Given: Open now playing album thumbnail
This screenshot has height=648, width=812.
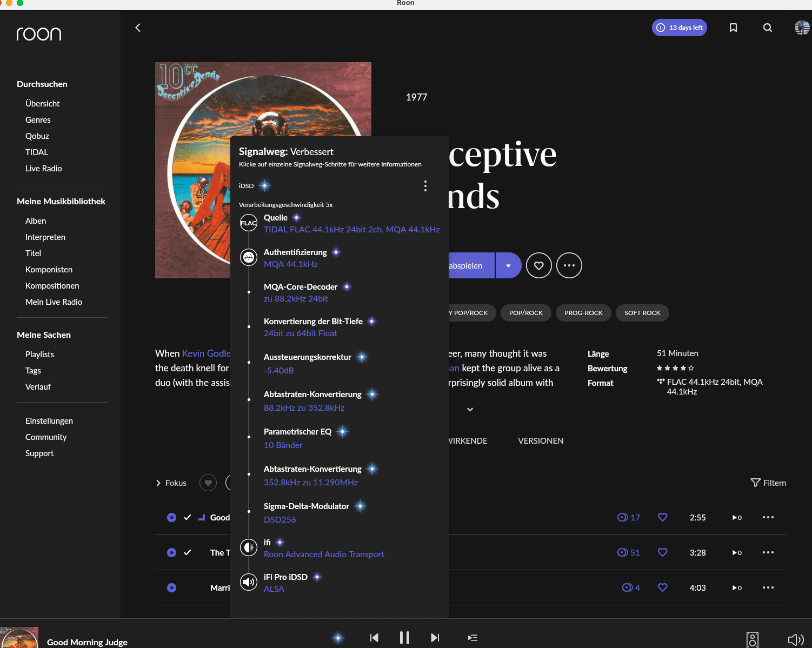Looking at the screenshot, I should (20, 638).
